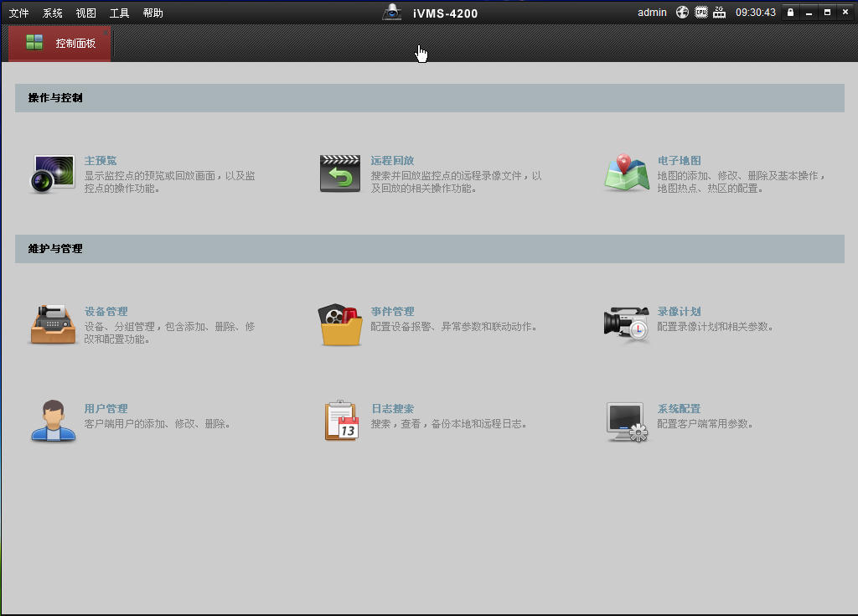Screen dimensions: 858x616
Task: Click the iVMS-4200 camera logo icon
Action: (x=392, y=12)
